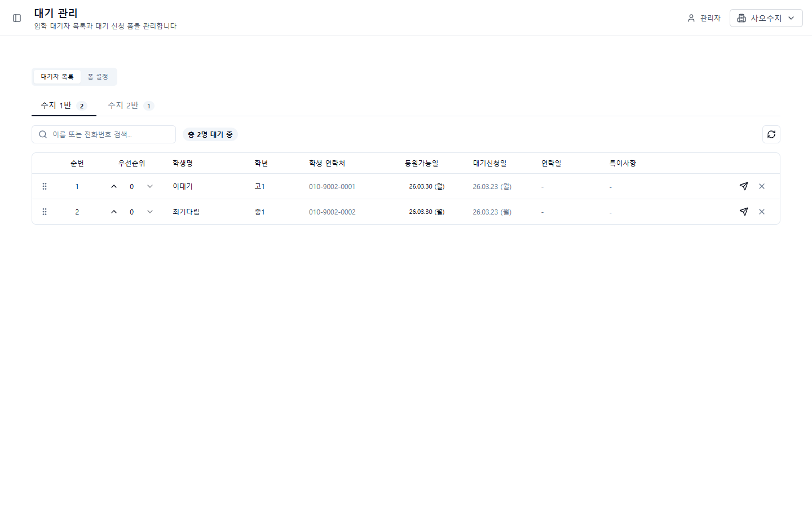The height and width of the screenshot is (508, 812).
Task: Increase 이대기's priority with the up arrow
Action: (113, 186)
